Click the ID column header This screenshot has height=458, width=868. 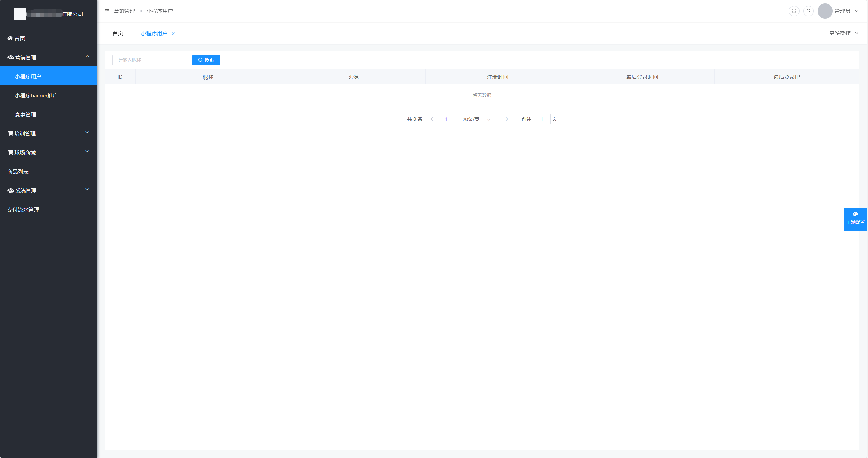[120, 77]
